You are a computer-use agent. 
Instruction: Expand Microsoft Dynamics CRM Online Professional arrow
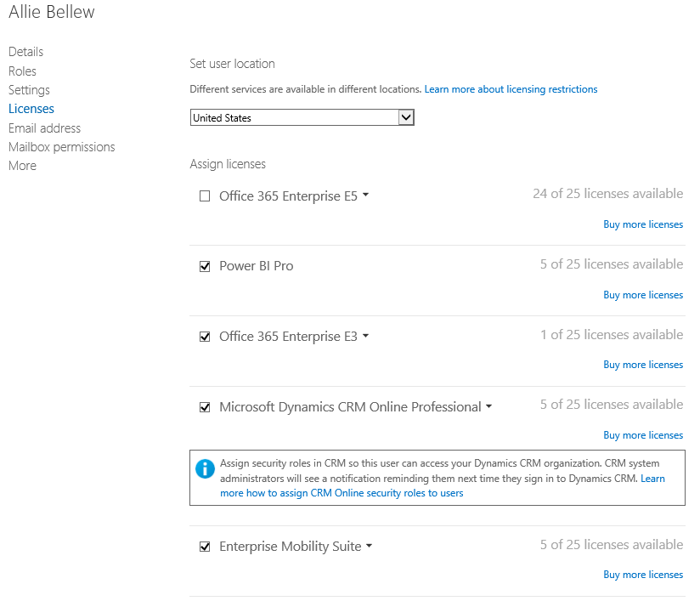[488, 406]
